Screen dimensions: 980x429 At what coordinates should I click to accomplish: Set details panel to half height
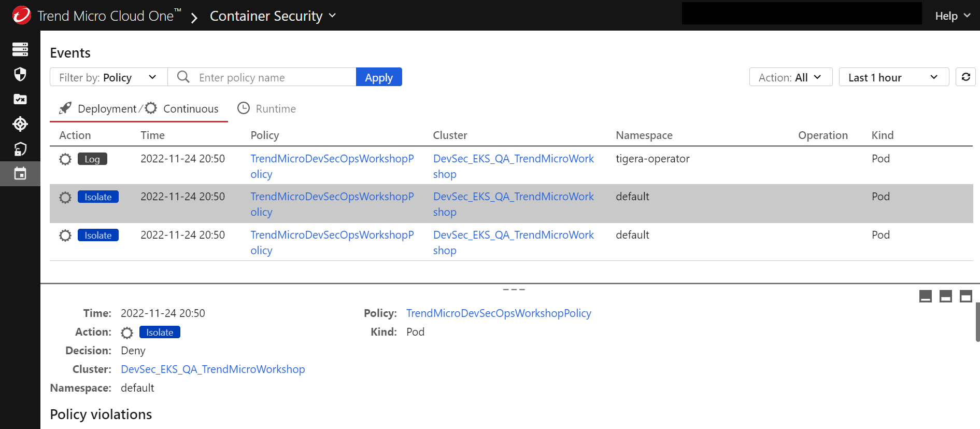(x=946, y=296)
